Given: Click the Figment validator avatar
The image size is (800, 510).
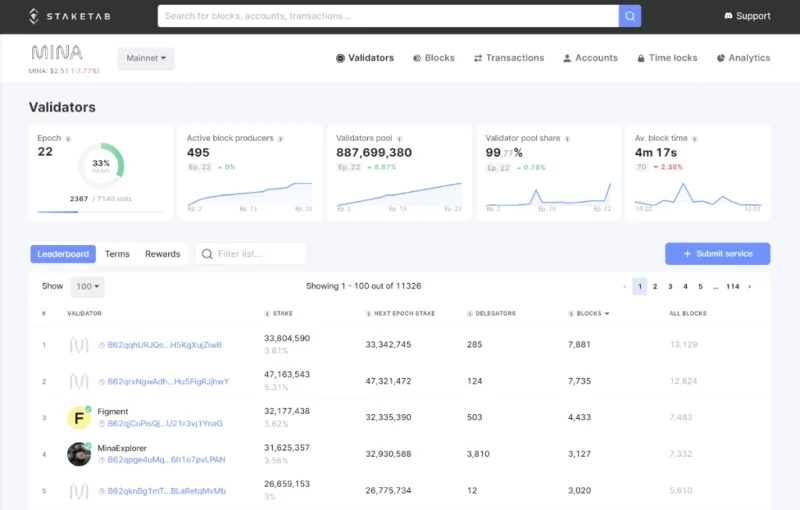Looking at the screenshot, I should [79, 418].
